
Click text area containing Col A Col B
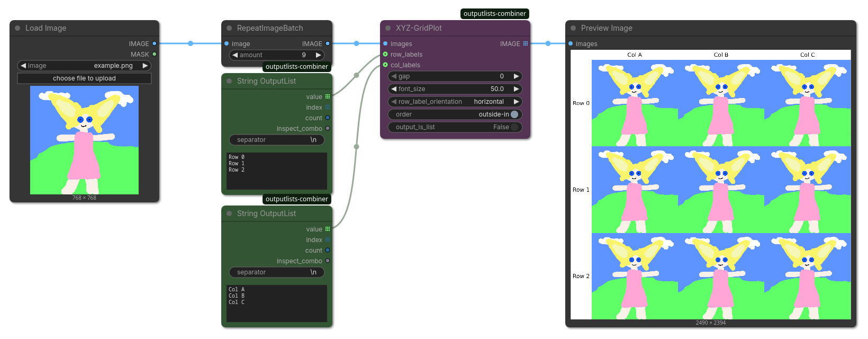click(277, 304)
